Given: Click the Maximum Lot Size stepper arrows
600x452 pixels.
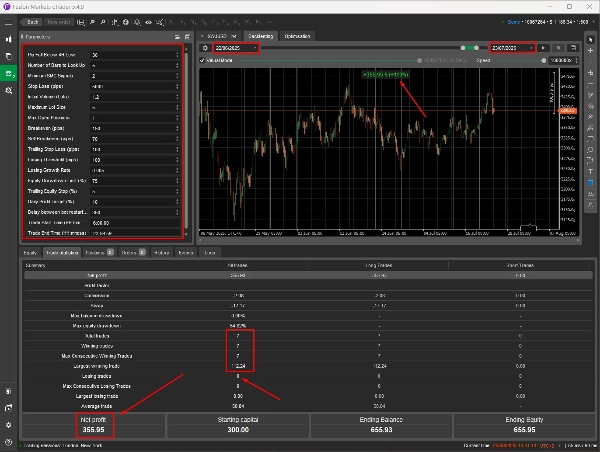Looking at the screenshot, I should (177, 107).
